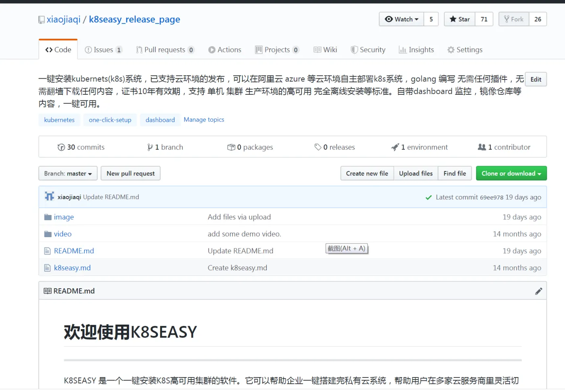Screen dimensions: 565x392
Task: Click the Fork button
Action: 514,19
